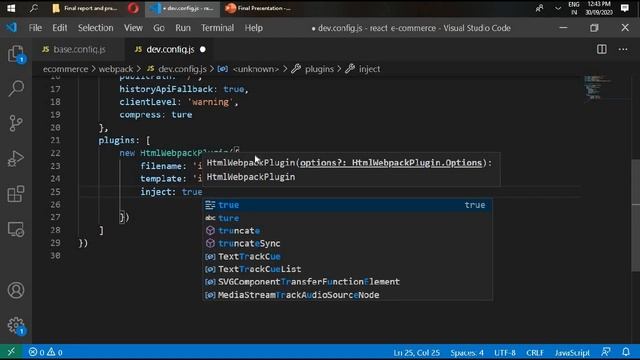This screenshot has height=360, width=640.
Task: Click <unknown> in the breadcrumb
Action: click(256, 69)
